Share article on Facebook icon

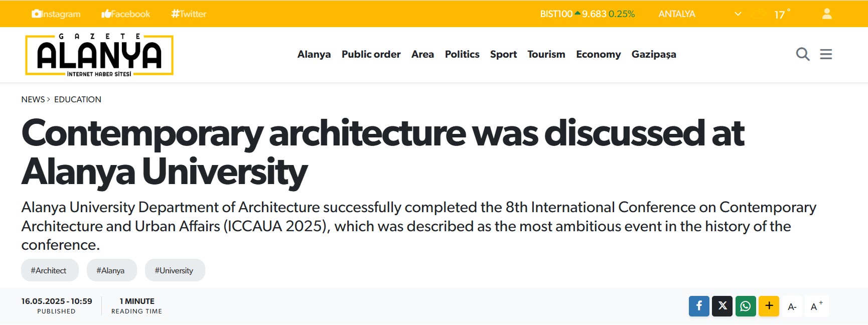[x=699, y=306]
